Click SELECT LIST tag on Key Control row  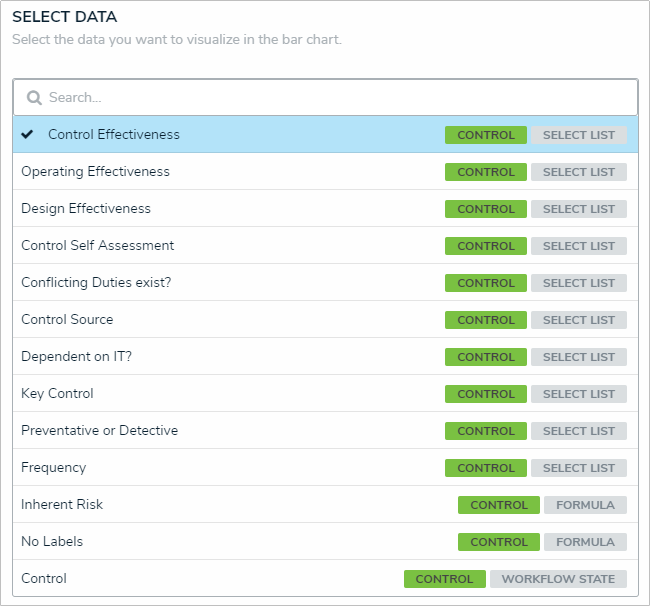pyautogui.click(x=579, y=394)
